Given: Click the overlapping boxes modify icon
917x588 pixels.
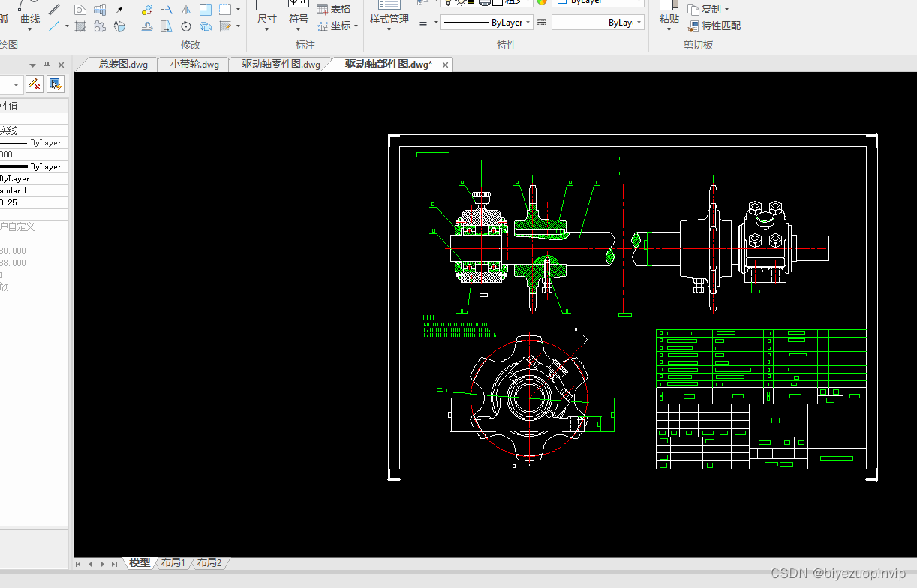Looking at the screenshot, I should (x=206, y=26).
